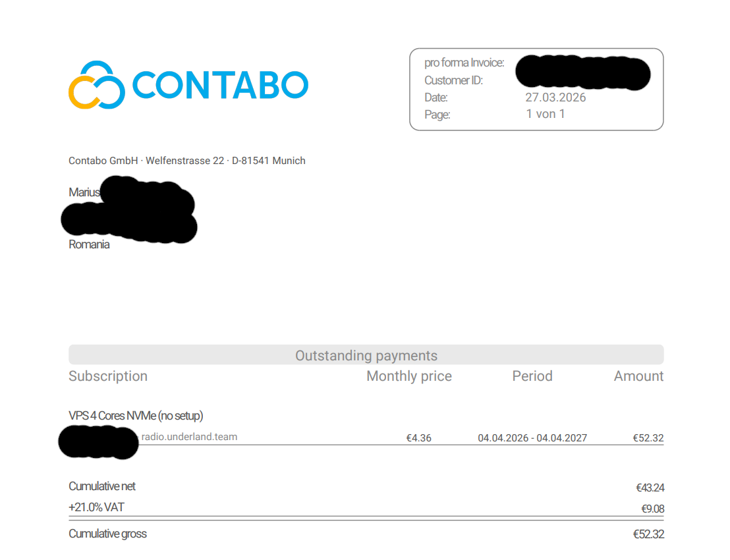Click the Contabo GmbH Welfenstrasse address line
730x560 pixels.
186,161
